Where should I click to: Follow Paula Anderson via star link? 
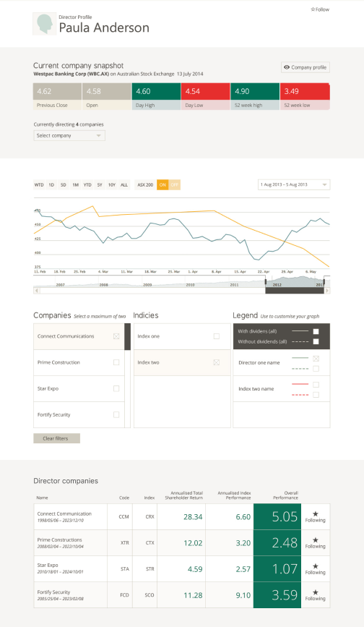tap(320, 9)
